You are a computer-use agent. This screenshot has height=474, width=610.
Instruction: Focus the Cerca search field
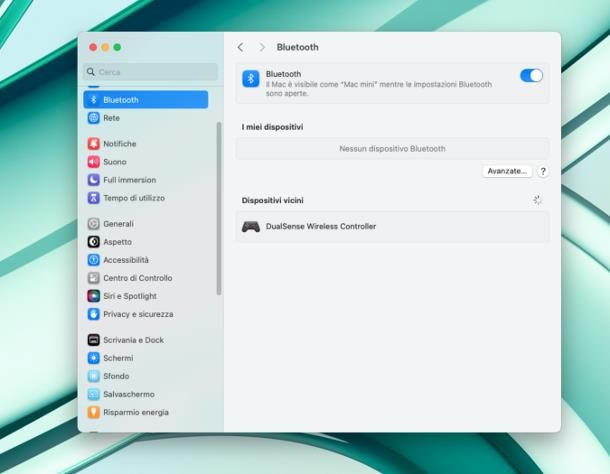(x=150, y=72)
